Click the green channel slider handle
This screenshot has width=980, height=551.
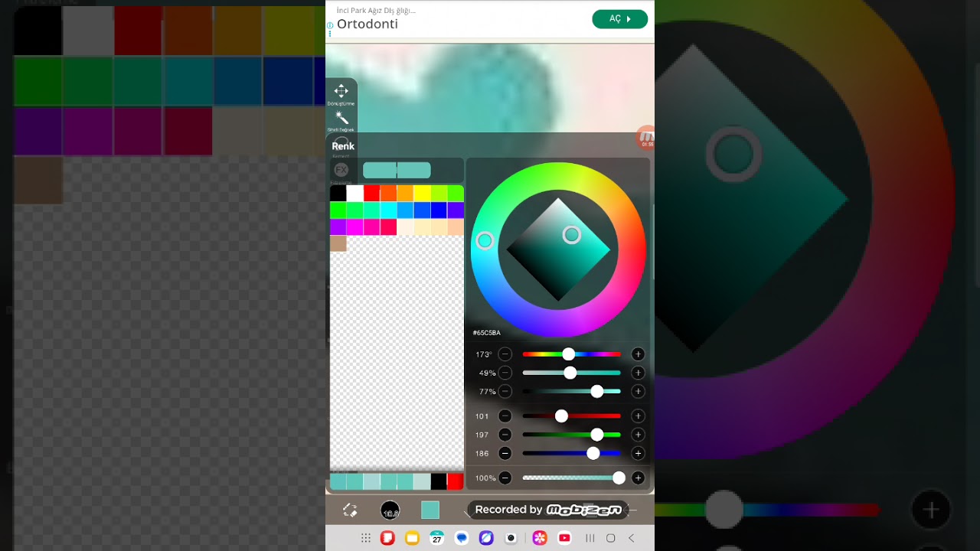597,435
